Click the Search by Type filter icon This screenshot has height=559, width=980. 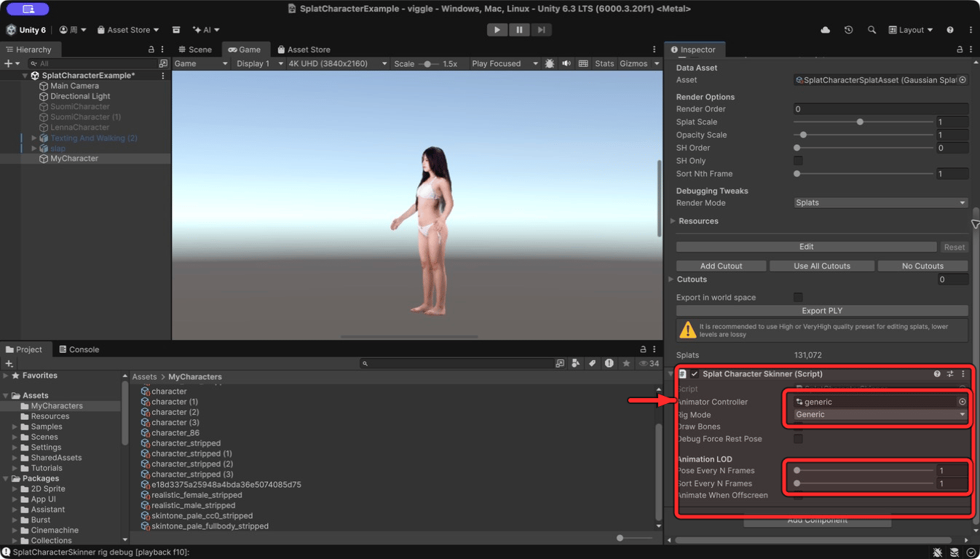[x=576, y=363]
